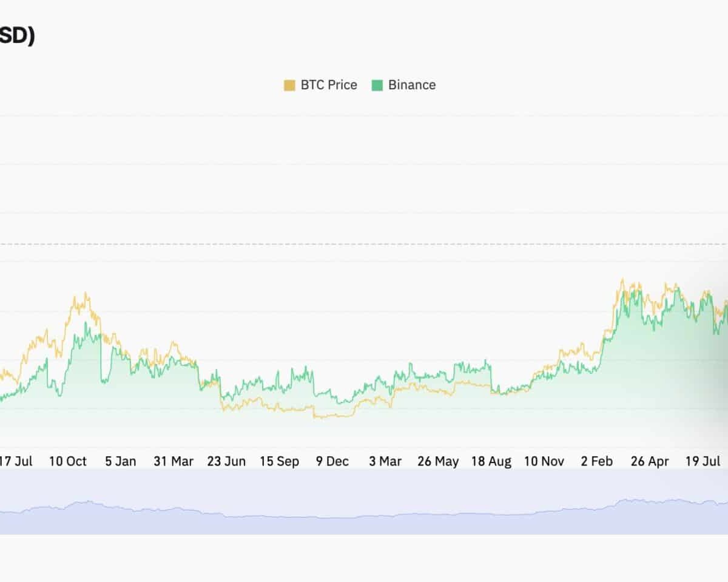The width and height of the screenshot is (728, 582).
Task: Select the 31 Mar axis label
Action: pyautogui.click(x=174, y=461)
